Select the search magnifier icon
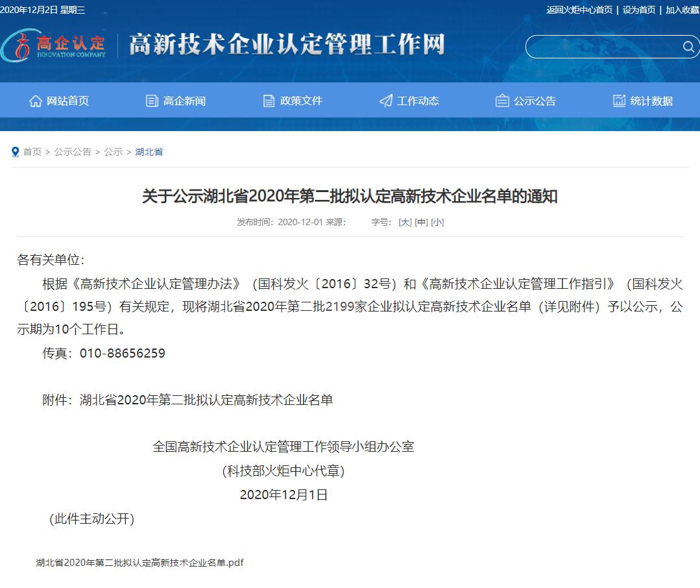 pyautogui.click(x=688, y=47)
